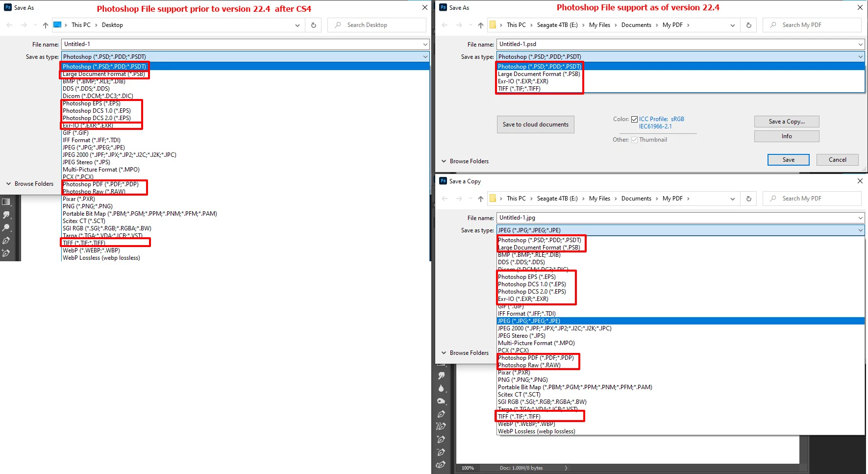Screen dimensions: 868x474
Task: Open File name dropdown showing Untitled-1 in Desktop dialog
Action: pos(425,44)
